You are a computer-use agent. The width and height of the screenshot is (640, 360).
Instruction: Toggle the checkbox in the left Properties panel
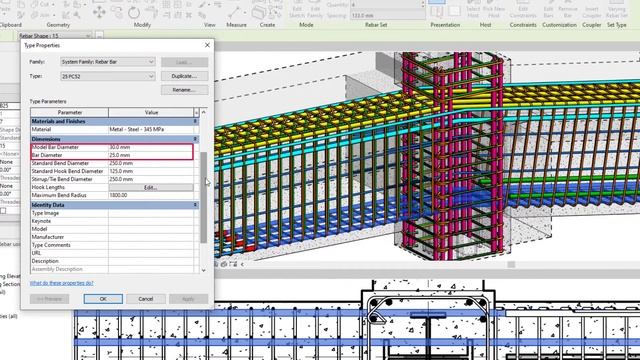point(3,211)
